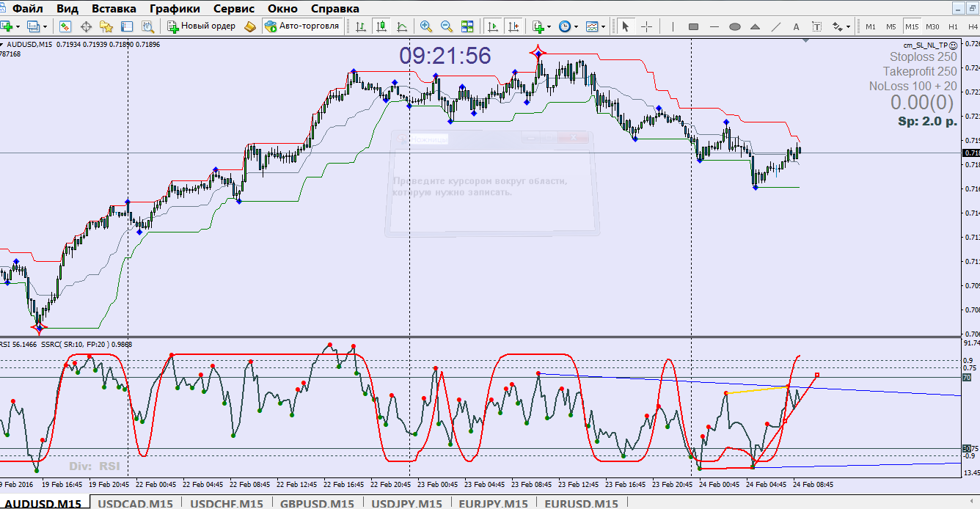Select the AUDUSD,M15 chart tab
Image resolution: width=980 pixels, height=509 pixels.
(44, 503)
